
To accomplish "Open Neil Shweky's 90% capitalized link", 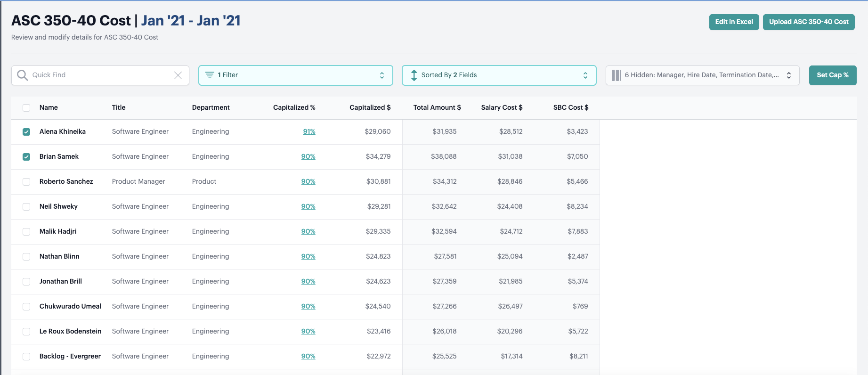I will (x=308, y=206).
